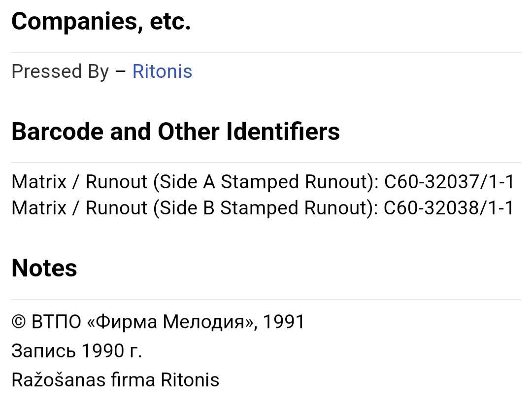Click the C60-32037/1-1 runout code
The image size is (532, 405).
point(449,182)
